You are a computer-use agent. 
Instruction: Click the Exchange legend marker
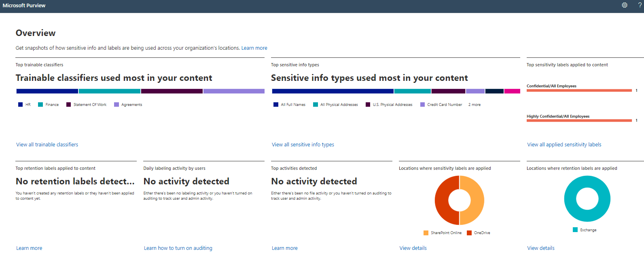[x=575, y=230]
